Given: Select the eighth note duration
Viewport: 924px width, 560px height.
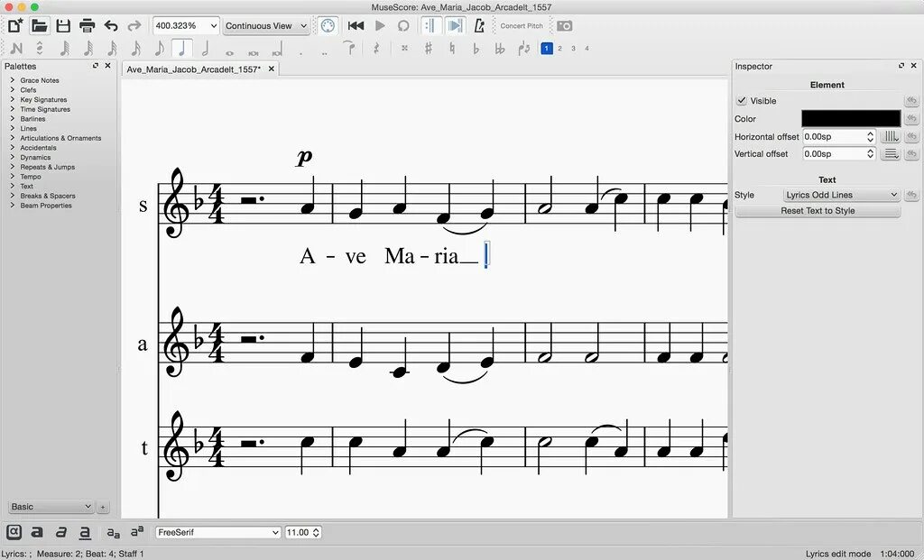Looking at the screenshot, I should [x=159, y=49].
